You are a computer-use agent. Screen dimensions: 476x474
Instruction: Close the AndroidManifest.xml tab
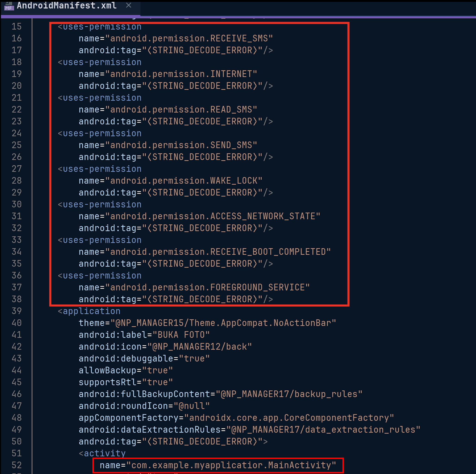pyautogui.click(x=128, y=5)
